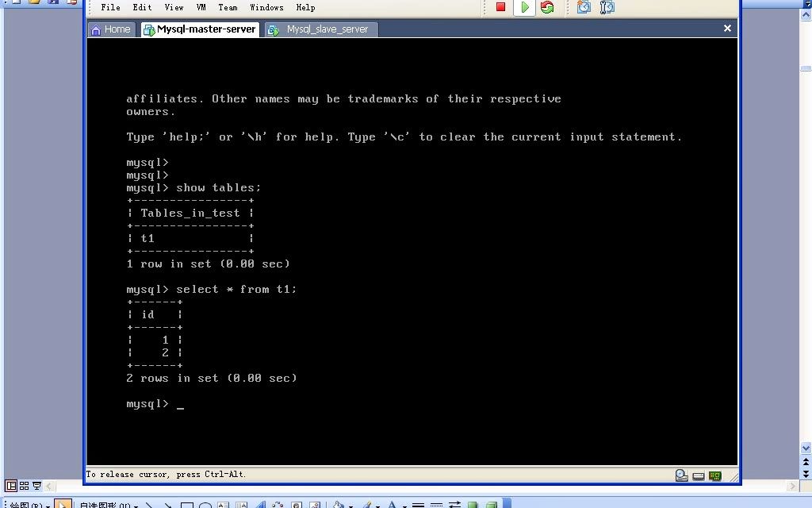Viewport: 812px width, 508px height.
Task: Go to the Home tab
Action: [x=111, y=29]
